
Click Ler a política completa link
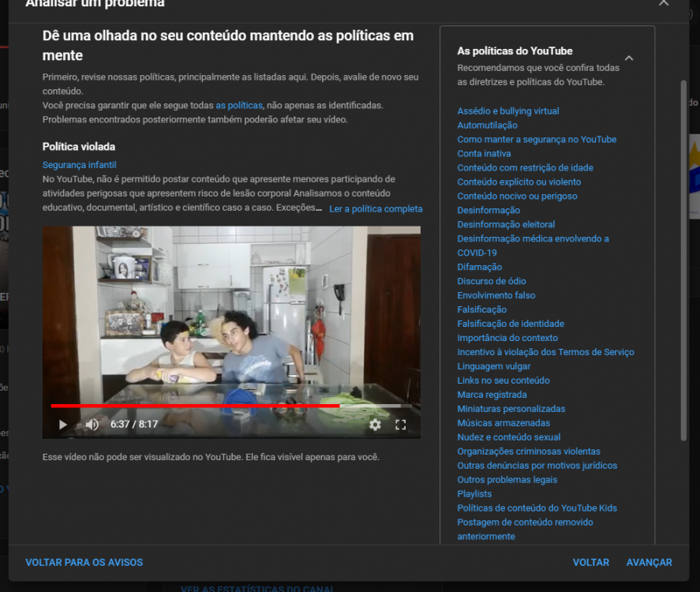[x=376, y=209]
